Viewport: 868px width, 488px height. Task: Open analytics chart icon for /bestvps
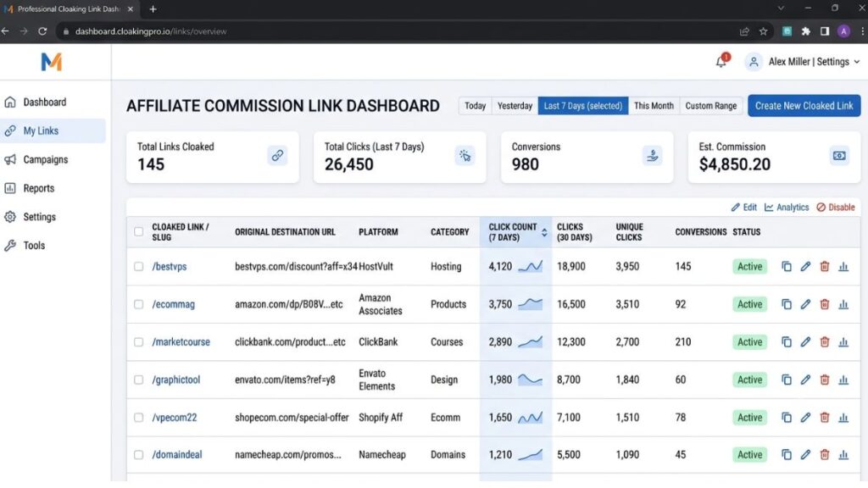(x=843, y=267)
